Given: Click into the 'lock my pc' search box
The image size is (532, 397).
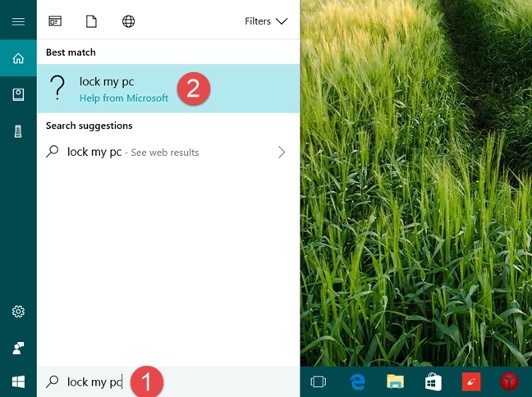Looking at the screenshot, I should coord(168,381).
